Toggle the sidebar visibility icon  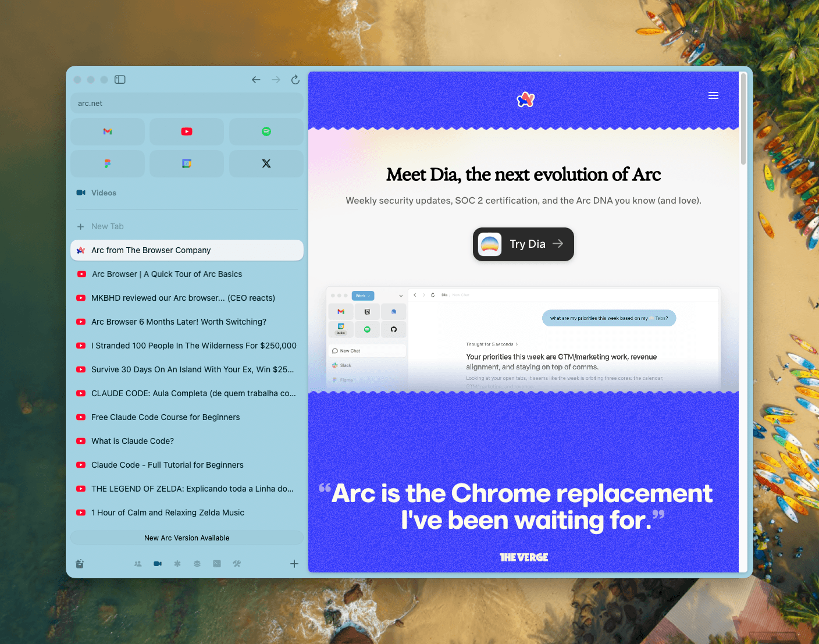tap(120, 80)
